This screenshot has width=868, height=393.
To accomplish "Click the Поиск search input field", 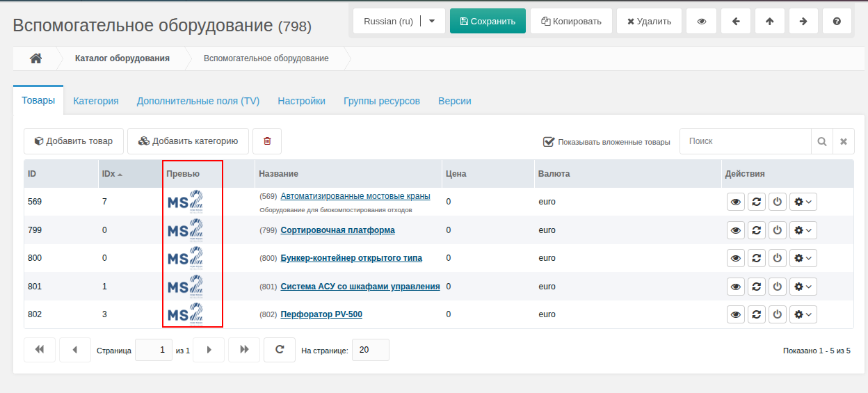I will pos(746,141).
